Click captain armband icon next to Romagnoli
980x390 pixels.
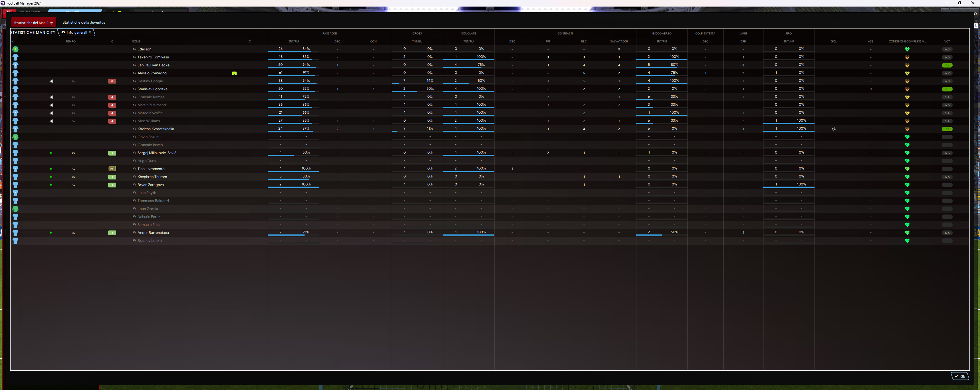pyautogui.click(x=234, y=73)
